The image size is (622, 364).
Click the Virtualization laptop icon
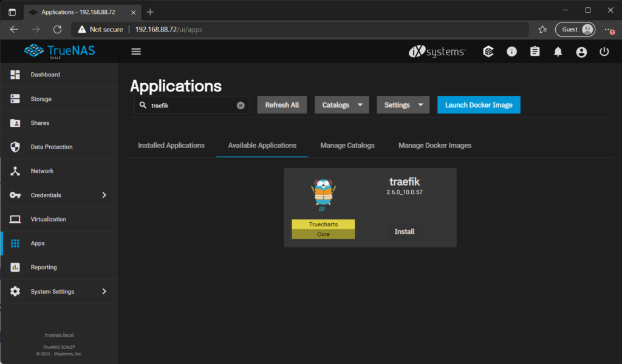pyautogui.click(x=15, y=219)
